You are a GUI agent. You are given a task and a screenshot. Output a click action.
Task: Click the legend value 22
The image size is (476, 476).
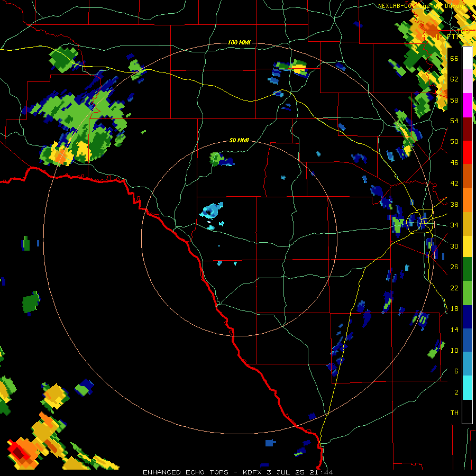454,288
